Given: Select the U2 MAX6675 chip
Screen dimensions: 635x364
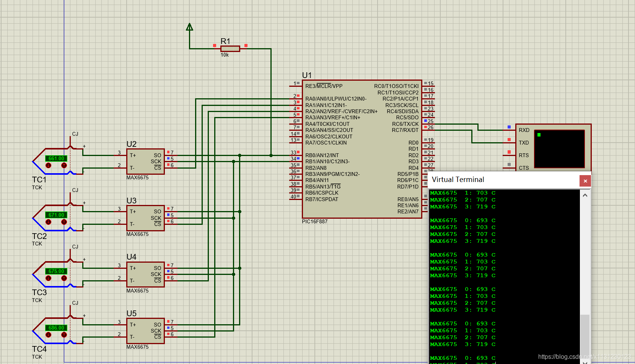Looking at the screenshot, I should pyautogui.click(x=145, y=162).
